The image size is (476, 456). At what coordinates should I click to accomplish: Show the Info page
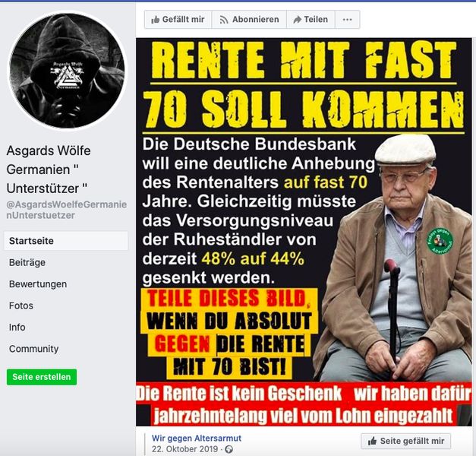pyautogui.click(x=17, y=327)
